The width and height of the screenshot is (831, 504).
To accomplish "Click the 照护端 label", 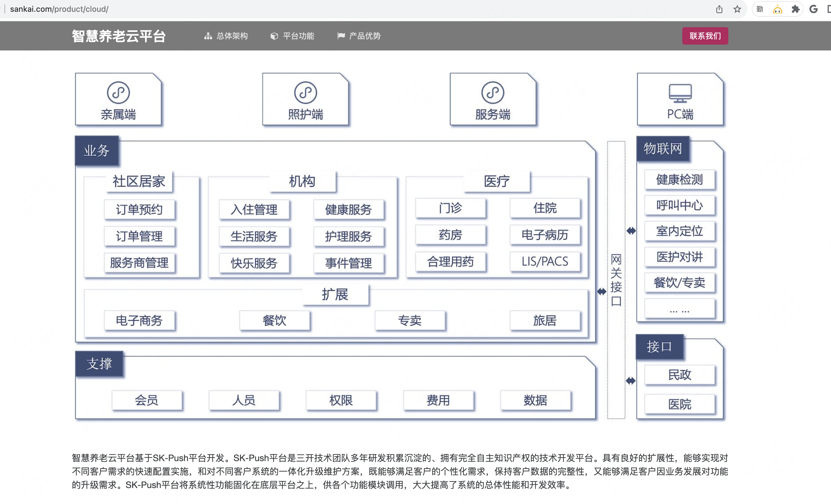I will click(305, 115).
